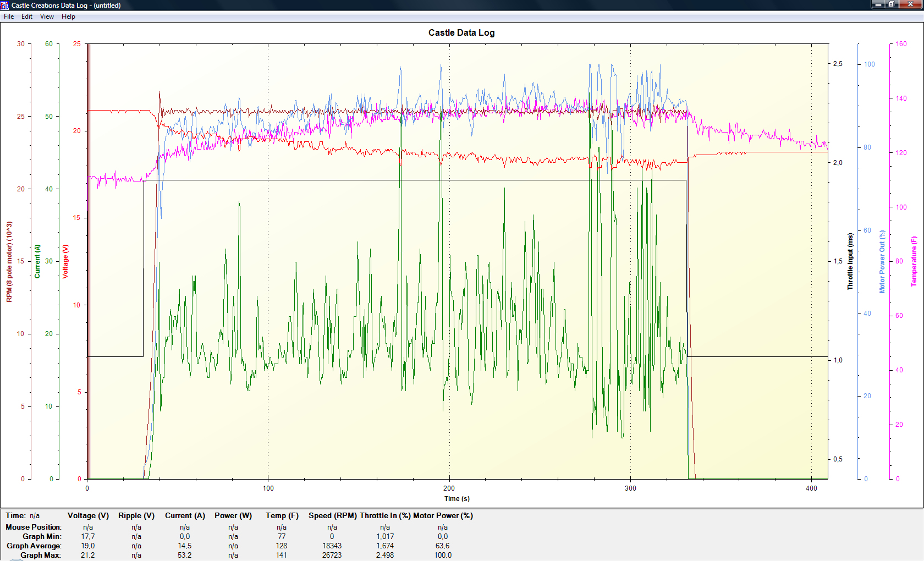This screenshot has height=561, width=924.
Task: Click the Temperature (F) axis label
Action: [x=914, y=262]
